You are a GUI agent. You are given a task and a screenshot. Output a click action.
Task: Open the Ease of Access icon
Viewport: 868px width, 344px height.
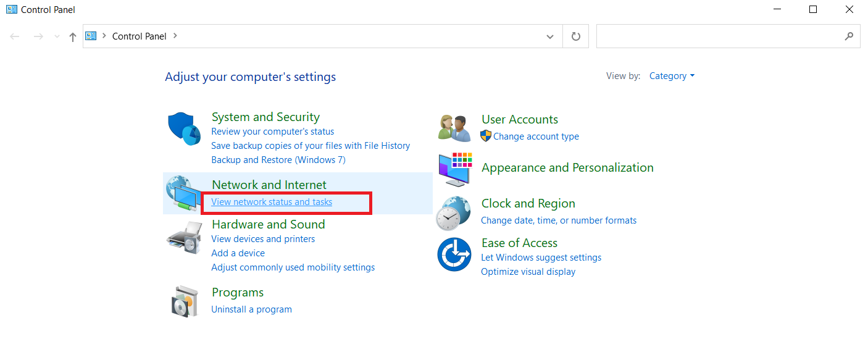(x=454, y=254)
